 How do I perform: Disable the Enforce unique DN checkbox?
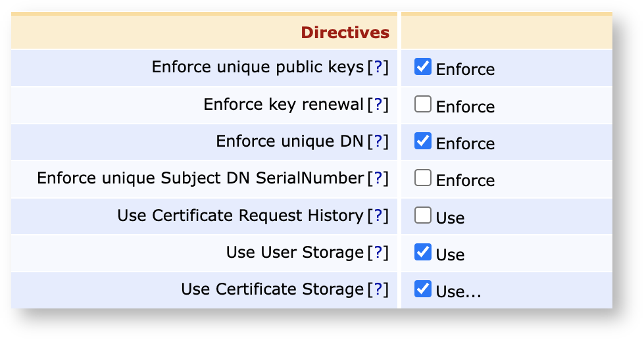pyautogui.click(x=423, y=141)
